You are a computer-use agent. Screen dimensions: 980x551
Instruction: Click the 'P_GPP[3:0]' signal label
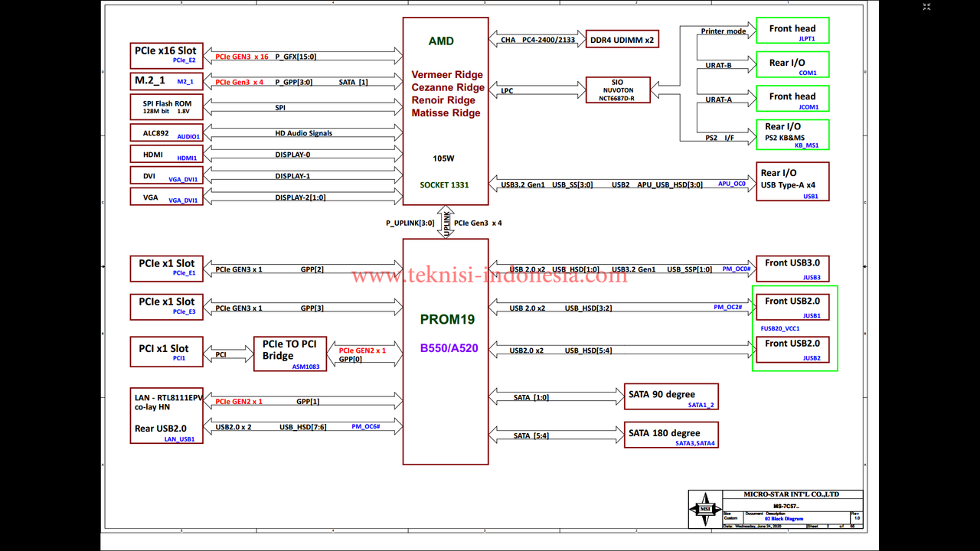point(293,82)
